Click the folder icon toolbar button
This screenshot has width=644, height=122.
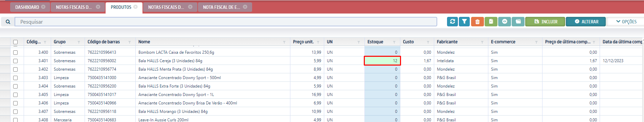point(518,22)
